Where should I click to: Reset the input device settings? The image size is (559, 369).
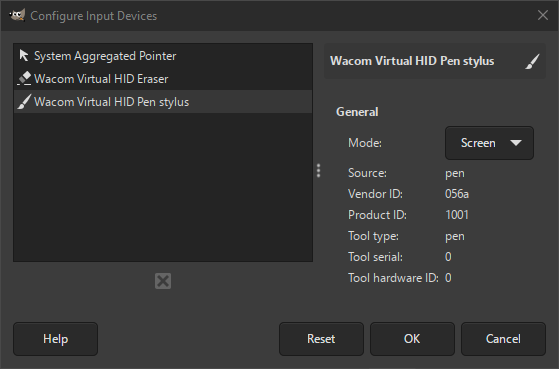click(x=321, y=339)
